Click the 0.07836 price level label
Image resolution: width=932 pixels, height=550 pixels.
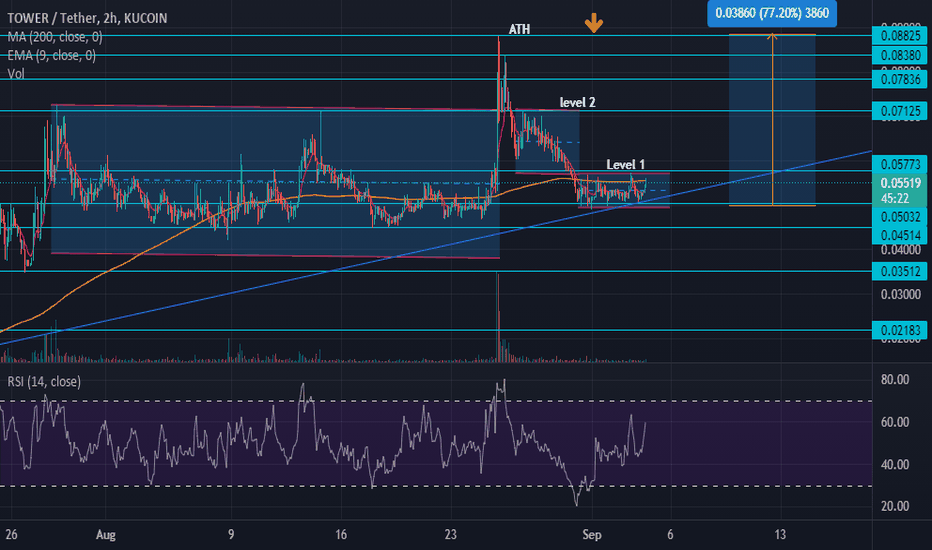tap(900, 80)
